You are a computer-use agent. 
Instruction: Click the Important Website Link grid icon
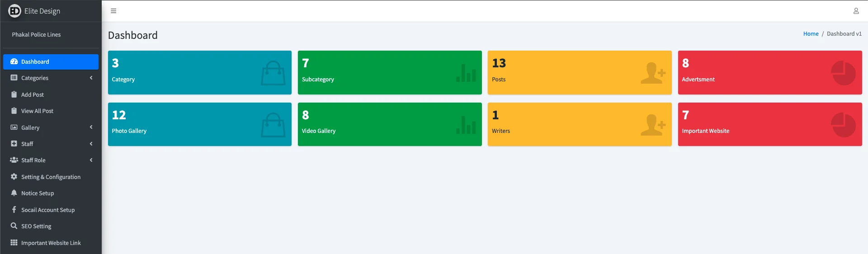[x=14, y=243]
